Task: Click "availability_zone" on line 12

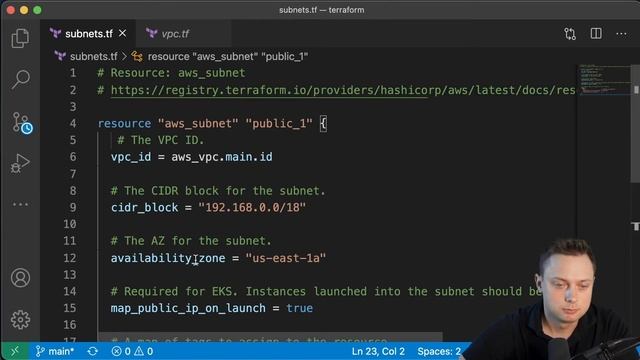Action: 168,258
